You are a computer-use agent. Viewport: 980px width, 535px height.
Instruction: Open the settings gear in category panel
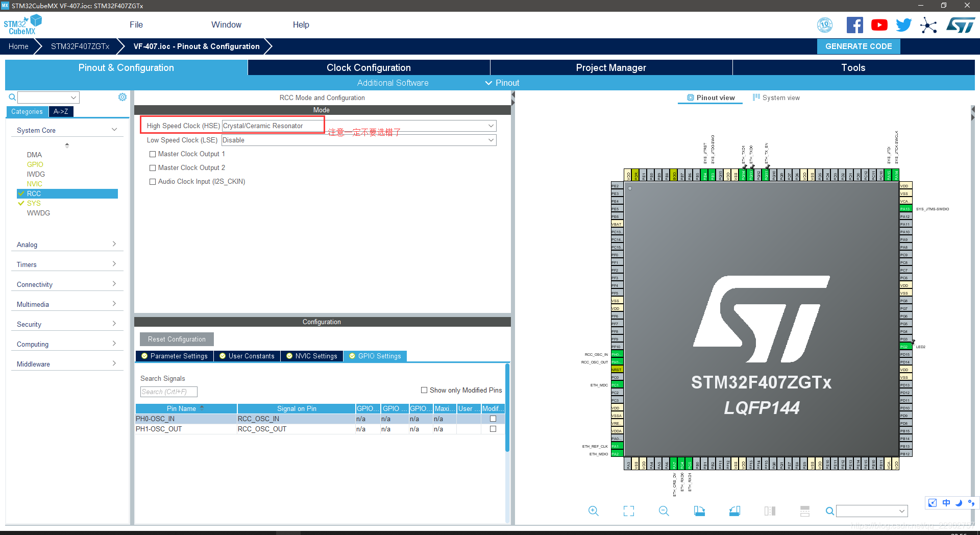pyautogui.click(x=122, y=97)
